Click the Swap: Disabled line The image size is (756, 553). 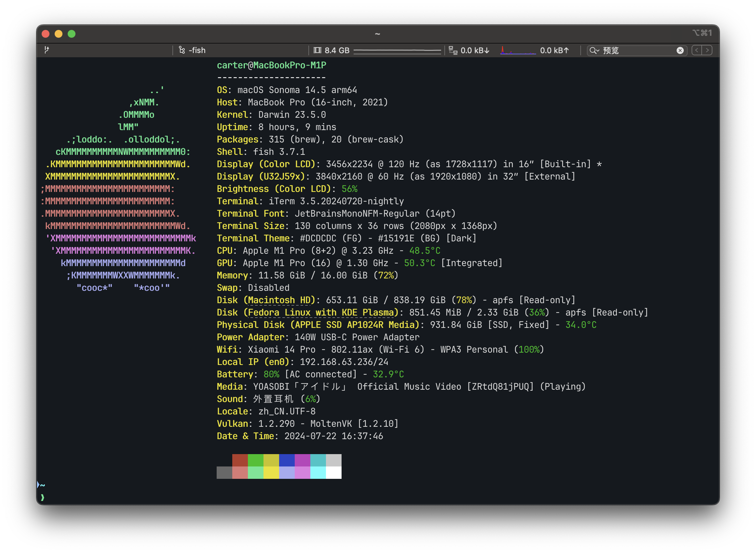pos(253,288)
